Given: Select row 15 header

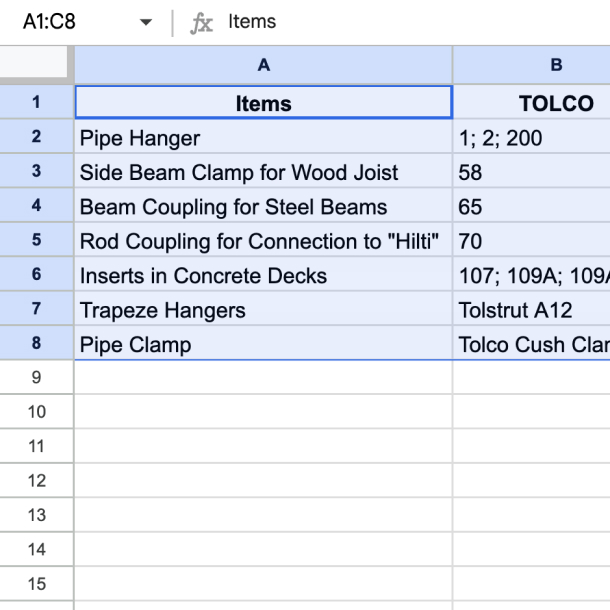Looking at the screenshot, I should click(x=37, y=584).
